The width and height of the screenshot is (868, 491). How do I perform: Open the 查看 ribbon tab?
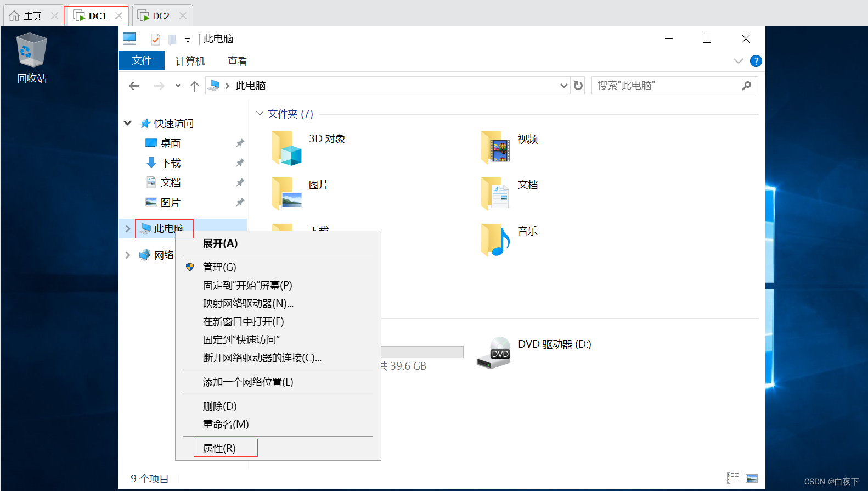238,61
